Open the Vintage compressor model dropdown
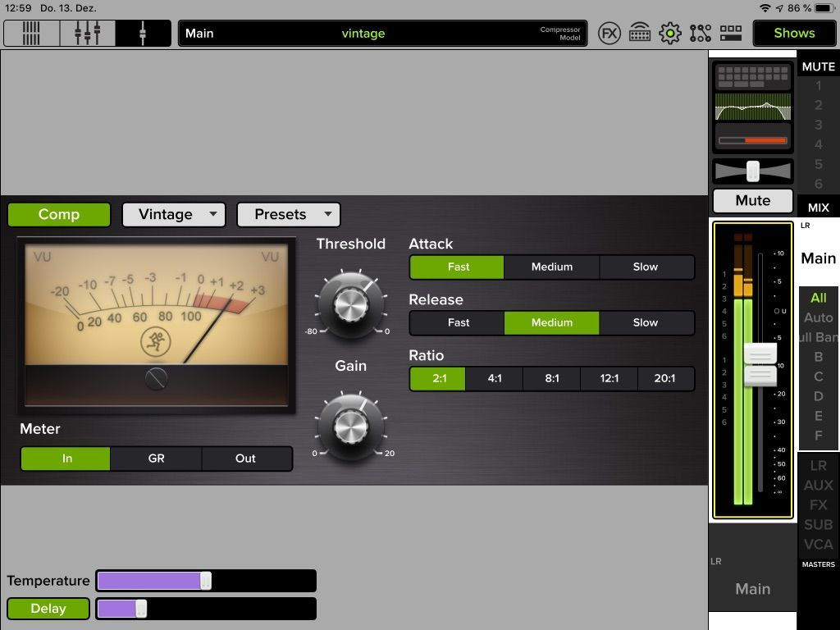The image size is (840, 630). tap(174, 214)
